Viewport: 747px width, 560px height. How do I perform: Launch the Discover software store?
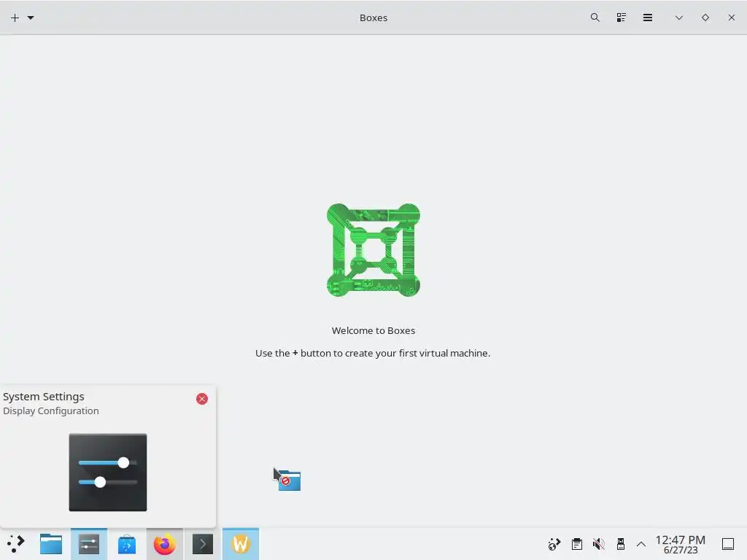(127, 544)
